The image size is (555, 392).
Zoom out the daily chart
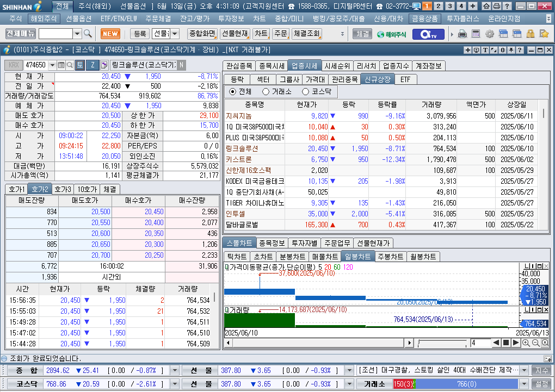(x=535, y=343)
